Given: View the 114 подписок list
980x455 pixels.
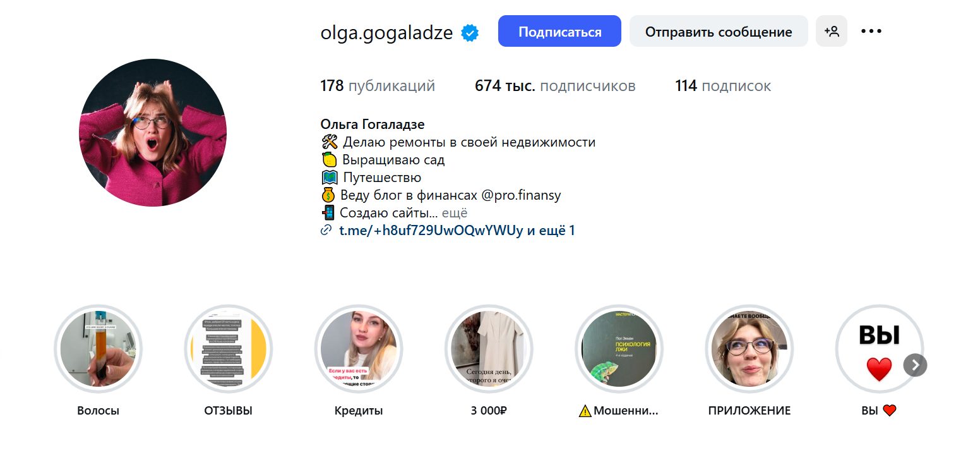Looking at the screenshot, I should (723, 86).
